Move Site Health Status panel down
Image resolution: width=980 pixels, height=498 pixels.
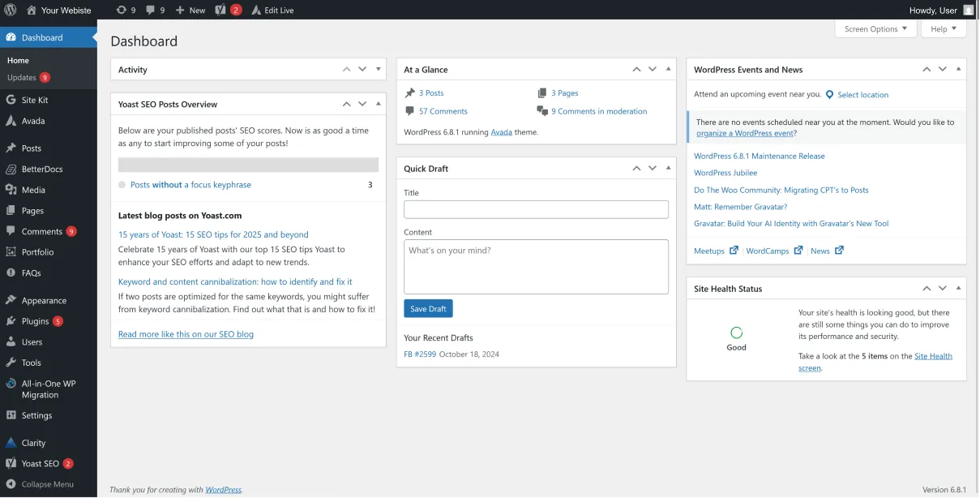[943, 288]
